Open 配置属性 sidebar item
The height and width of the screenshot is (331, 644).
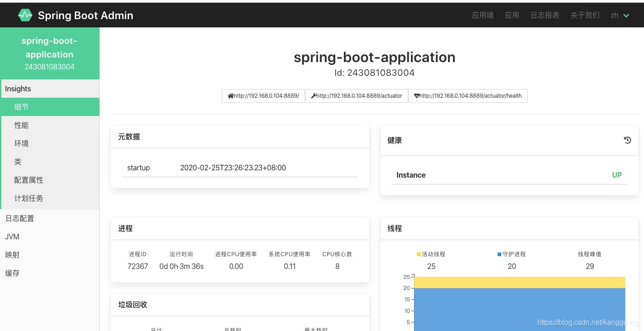tap(29, 180)
